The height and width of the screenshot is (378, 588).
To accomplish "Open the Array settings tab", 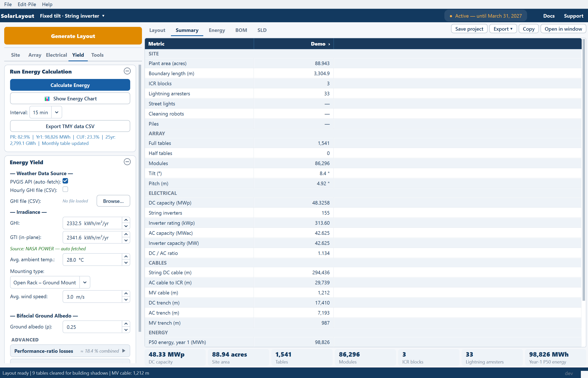I will coord(35,55).
